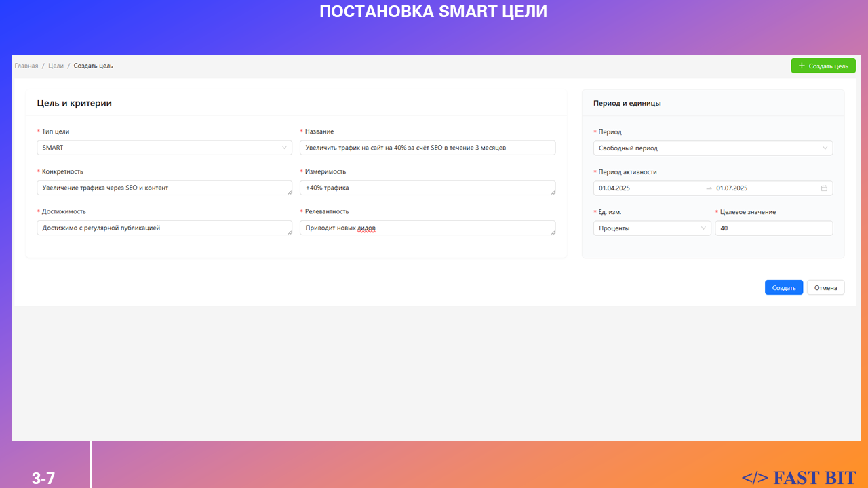
Task: Click the Целевое значение label
Action: point(748,212)
